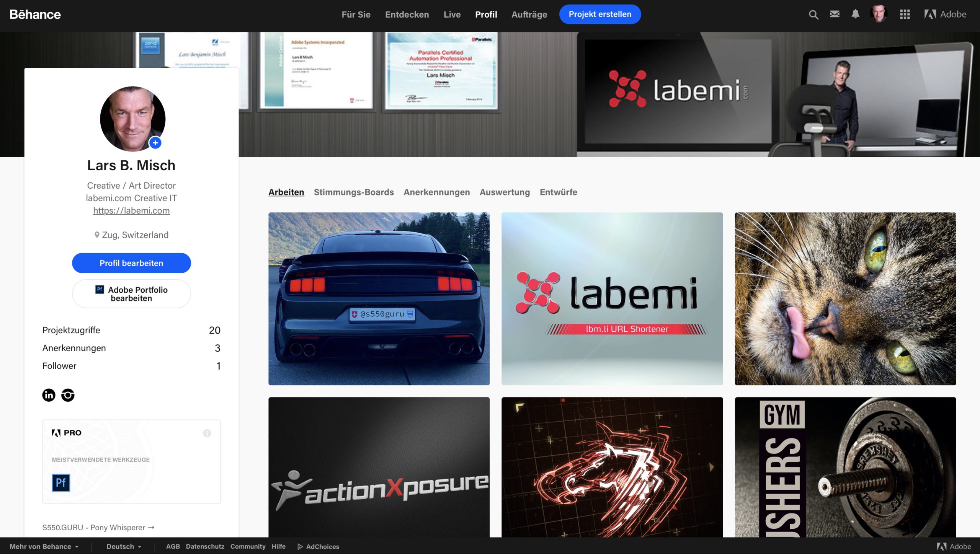The width and height of the screenshot is (980, 554).
Task: Open the Datenschutz footer link
Action: (x=205, y=546)
